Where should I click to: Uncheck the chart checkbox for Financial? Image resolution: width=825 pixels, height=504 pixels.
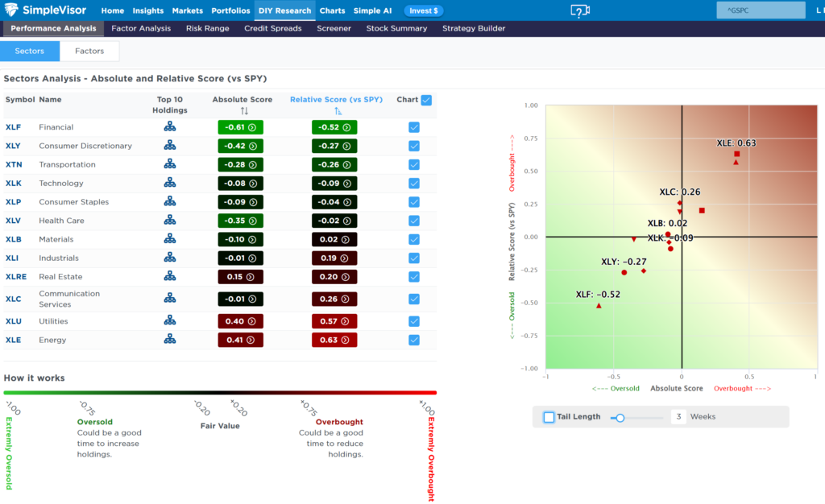[414, 127]
